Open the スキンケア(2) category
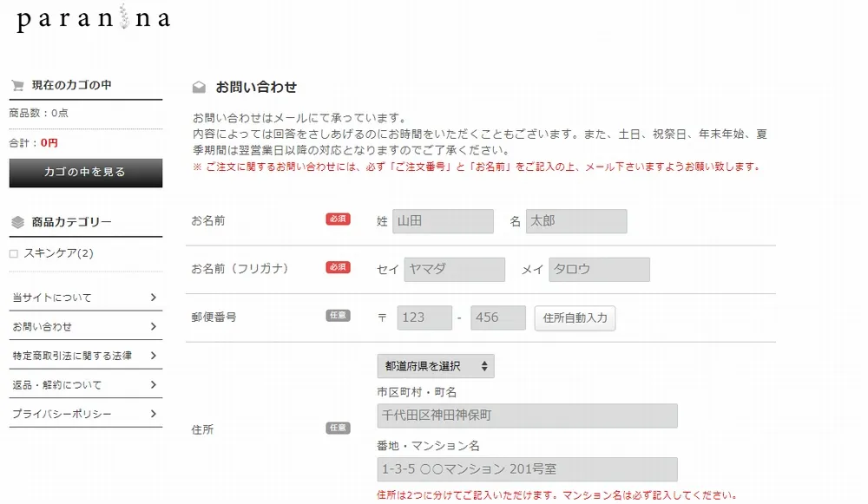868x504 pixels. tap(58, 253)
